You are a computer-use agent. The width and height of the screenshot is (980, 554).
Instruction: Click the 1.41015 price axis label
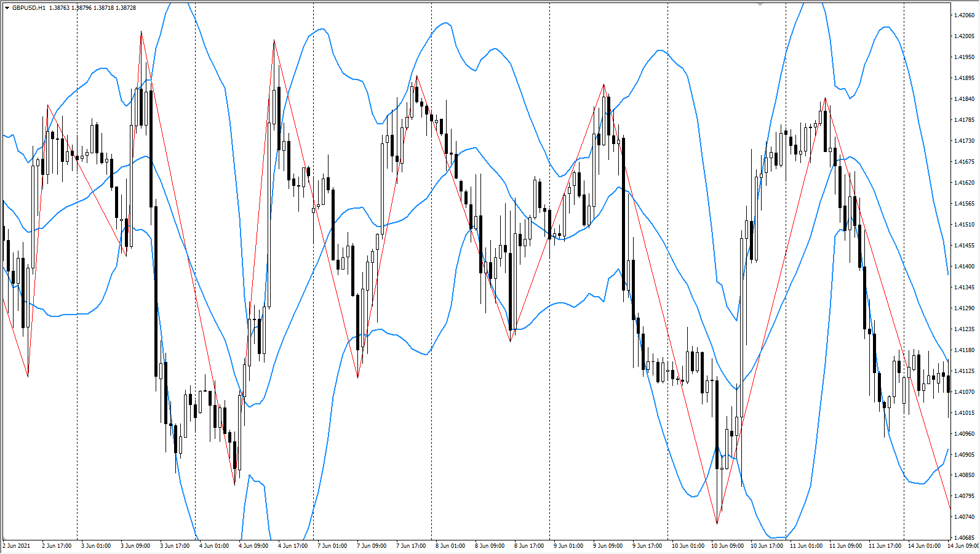point(964,413)
